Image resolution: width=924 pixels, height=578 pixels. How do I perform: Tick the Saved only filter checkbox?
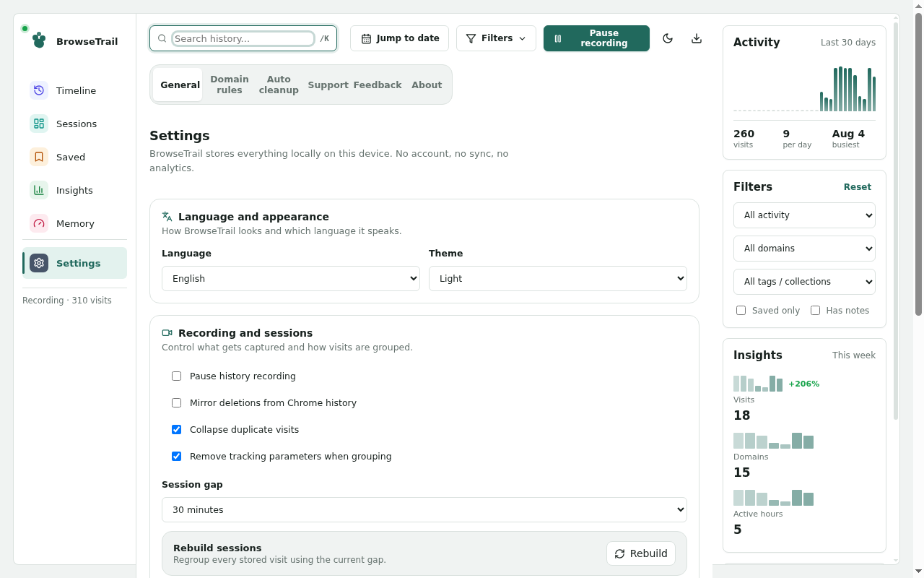tap(741, 310)
